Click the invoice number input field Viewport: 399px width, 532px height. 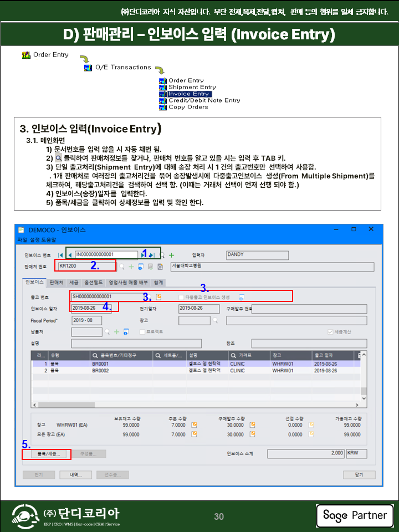tap(106, 255)
